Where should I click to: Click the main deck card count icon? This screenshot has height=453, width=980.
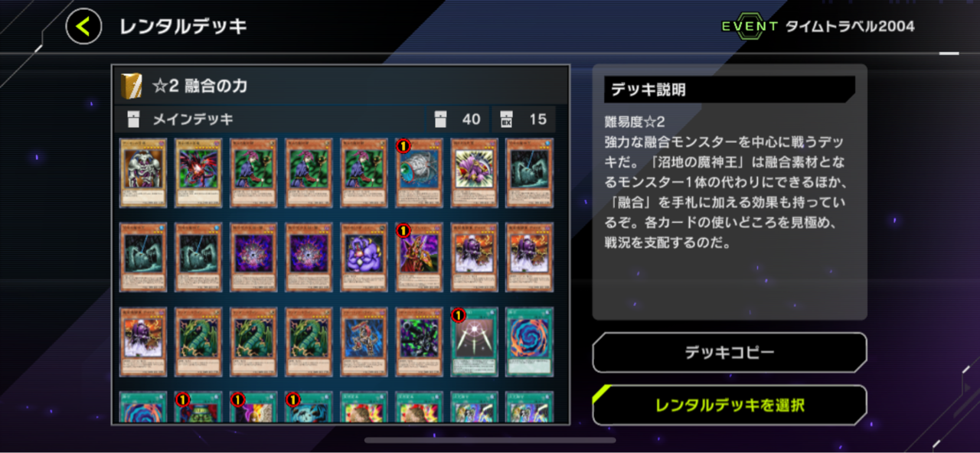pos(439,119)
